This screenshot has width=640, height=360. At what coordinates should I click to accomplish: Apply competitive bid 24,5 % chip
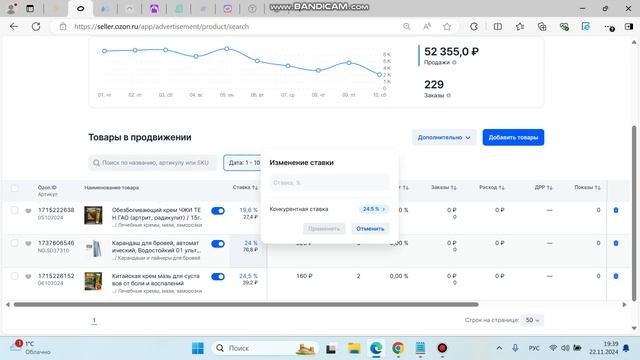pos(373,209)
